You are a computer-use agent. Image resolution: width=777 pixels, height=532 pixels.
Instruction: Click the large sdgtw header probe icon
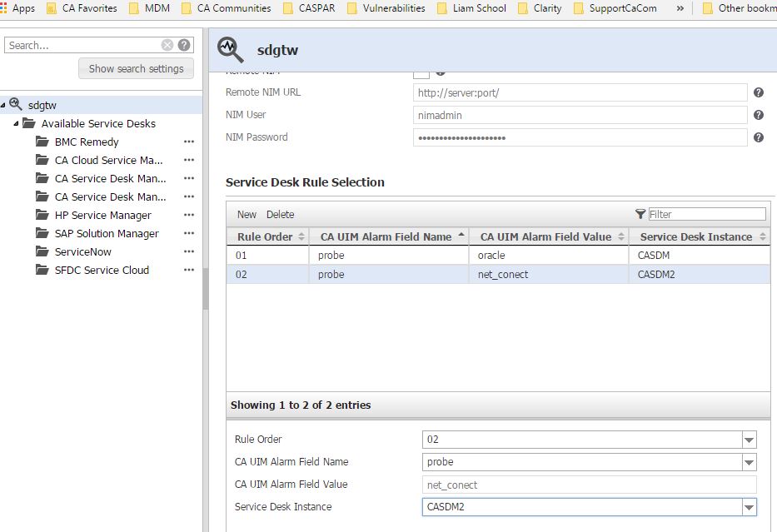click(x=231, y=50)
